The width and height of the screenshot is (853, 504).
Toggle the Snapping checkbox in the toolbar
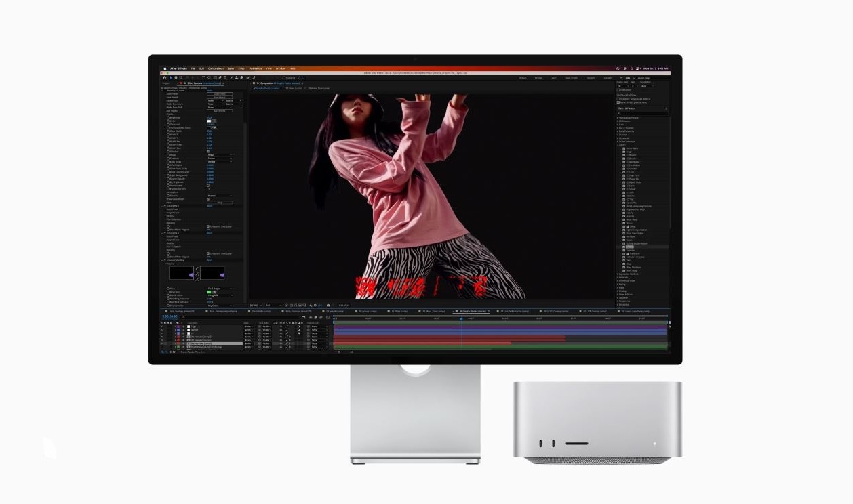(x=283, y=78)
